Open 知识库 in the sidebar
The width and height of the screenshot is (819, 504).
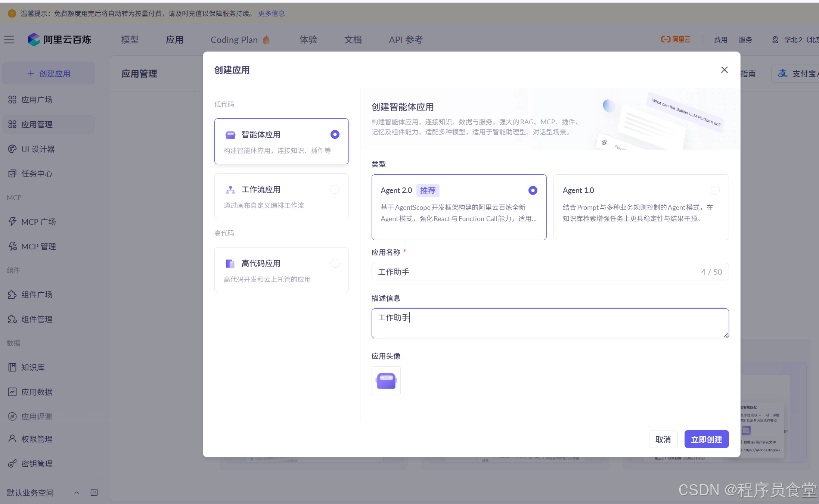point(32,367)
